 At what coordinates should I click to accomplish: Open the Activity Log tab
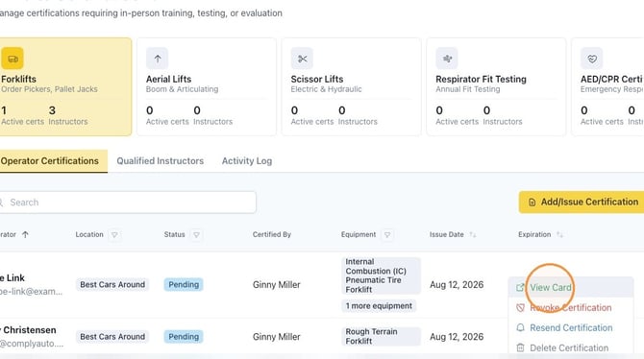(247, 161)
